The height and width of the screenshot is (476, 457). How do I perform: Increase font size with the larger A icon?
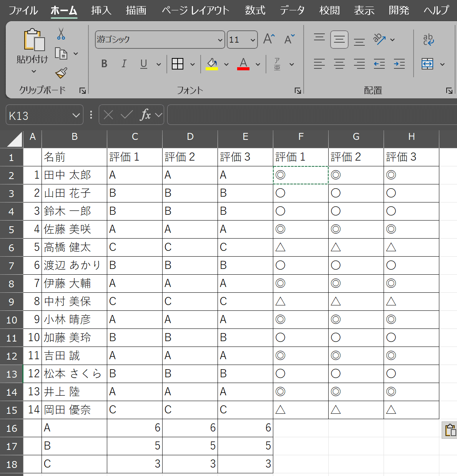coord(269,39)
